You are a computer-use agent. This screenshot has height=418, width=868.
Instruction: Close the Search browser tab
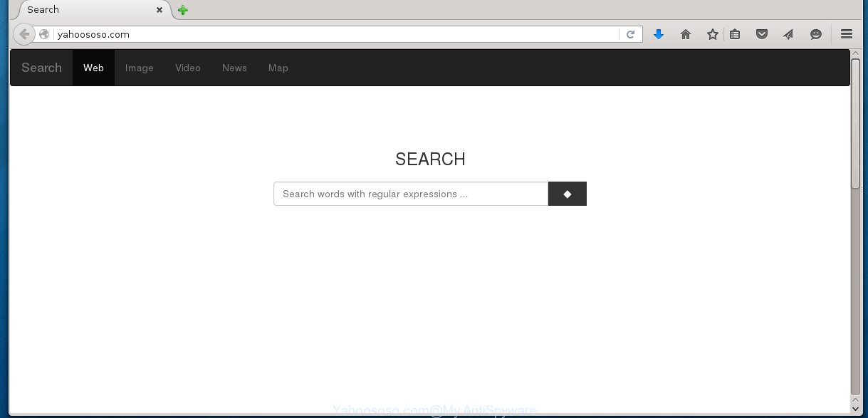pyautogui.click(x=160, y=10)
